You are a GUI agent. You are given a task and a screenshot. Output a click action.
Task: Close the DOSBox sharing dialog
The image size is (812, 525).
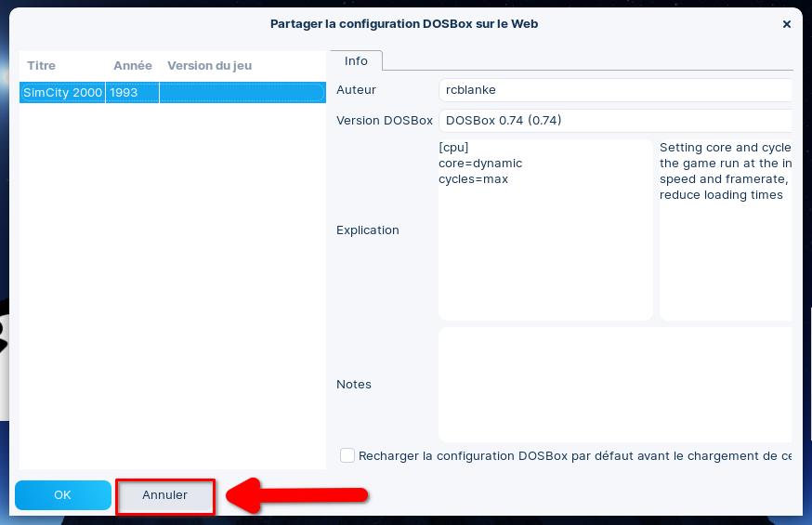click(x=787, y=24)
